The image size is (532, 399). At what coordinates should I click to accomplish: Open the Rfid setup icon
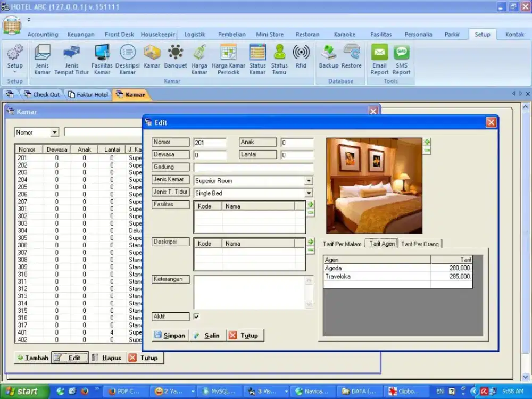tap(301, 56)
